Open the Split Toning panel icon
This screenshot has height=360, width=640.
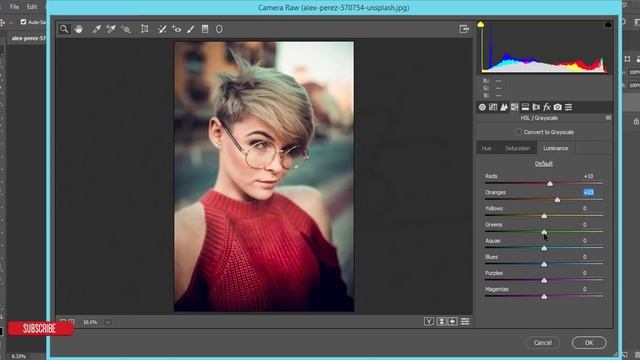click(x=525, y=107)
